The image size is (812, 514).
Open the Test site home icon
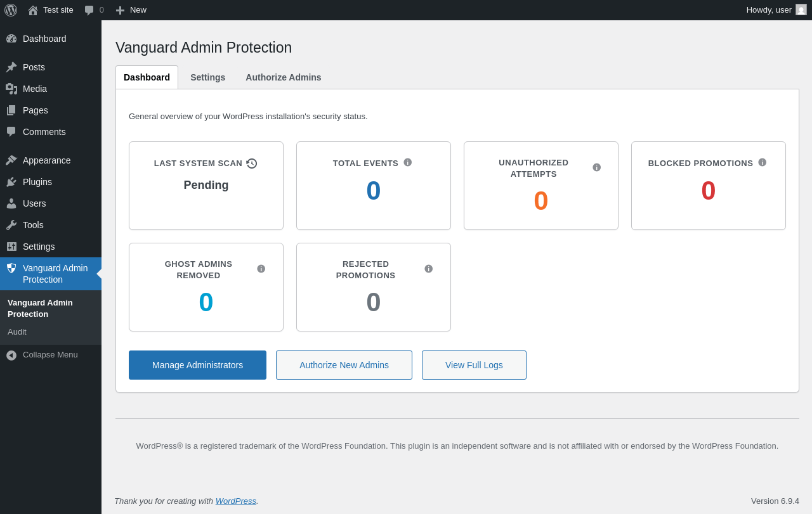tap(33, 10)
